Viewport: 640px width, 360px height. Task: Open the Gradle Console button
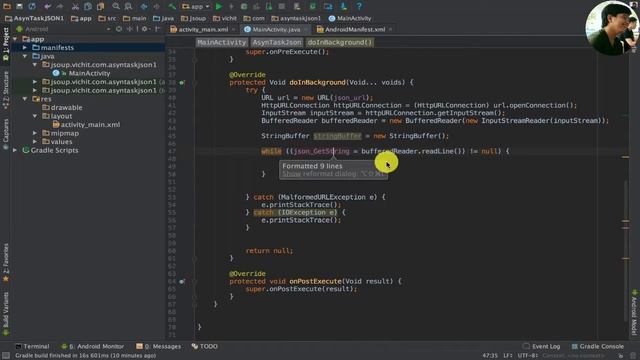[598, 347]
